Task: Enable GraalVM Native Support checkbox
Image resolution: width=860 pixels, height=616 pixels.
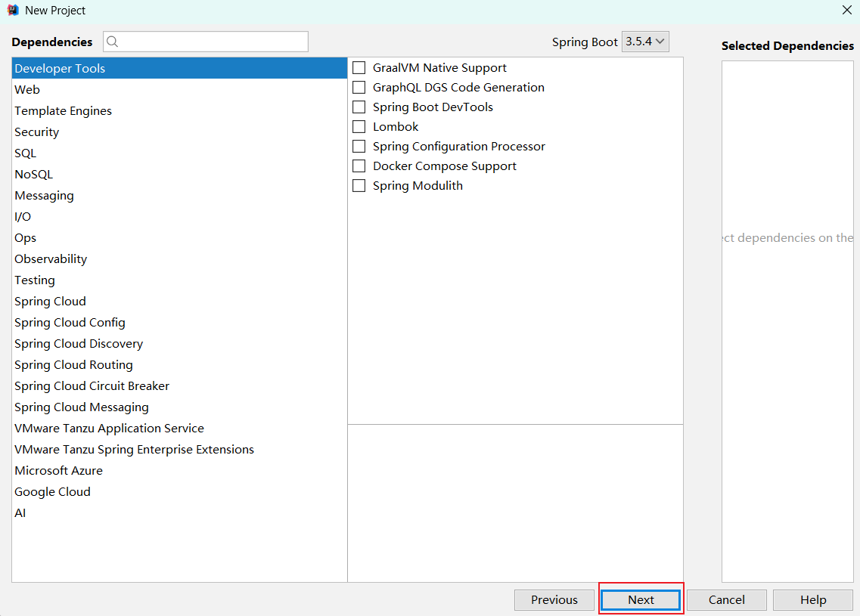Action: point(359,68)
